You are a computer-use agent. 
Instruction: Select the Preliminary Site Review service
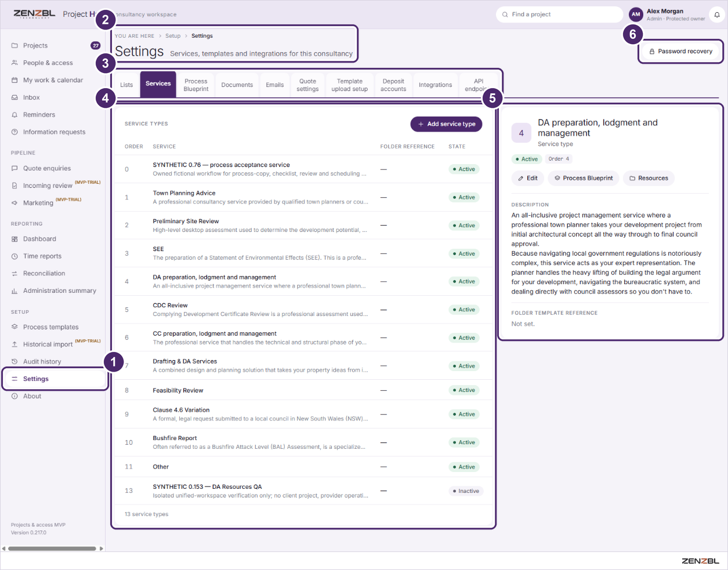tap(305, 226)
